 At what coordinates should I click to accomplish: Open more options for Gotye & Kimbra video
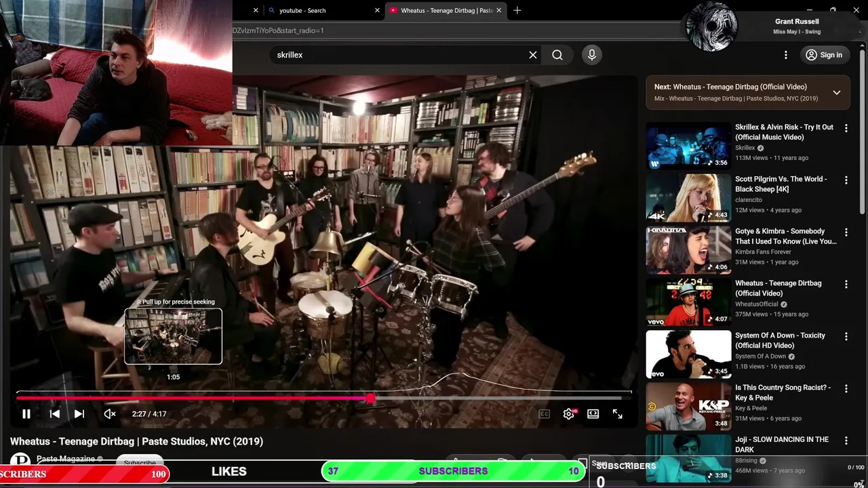coord(846,232)
